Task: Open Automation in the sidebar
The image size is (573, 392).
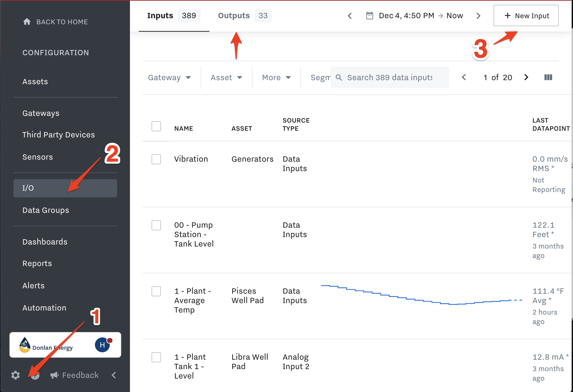Action: [44, 308]
